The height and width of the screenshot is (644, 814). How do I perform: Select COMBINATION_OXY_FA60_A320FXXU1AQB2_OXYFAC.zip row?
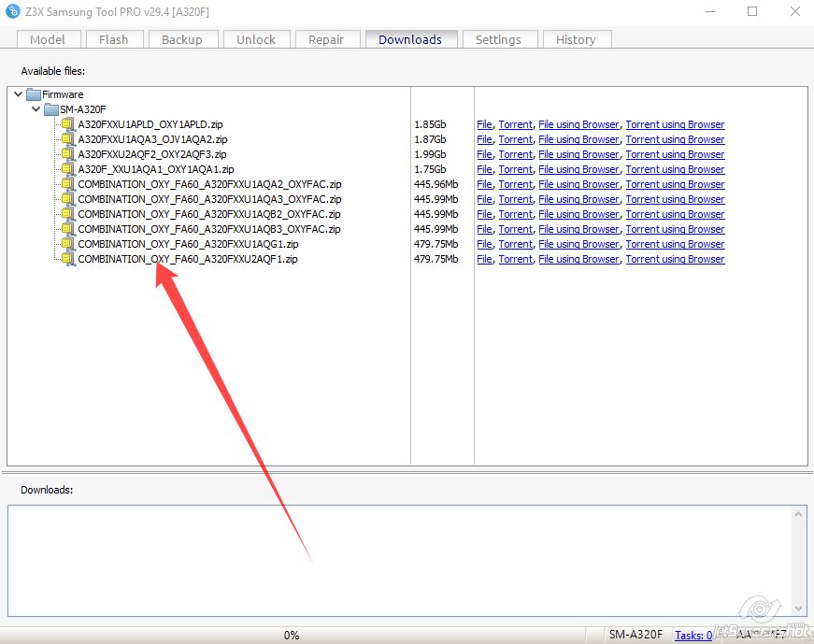click(x=209, y=214)
